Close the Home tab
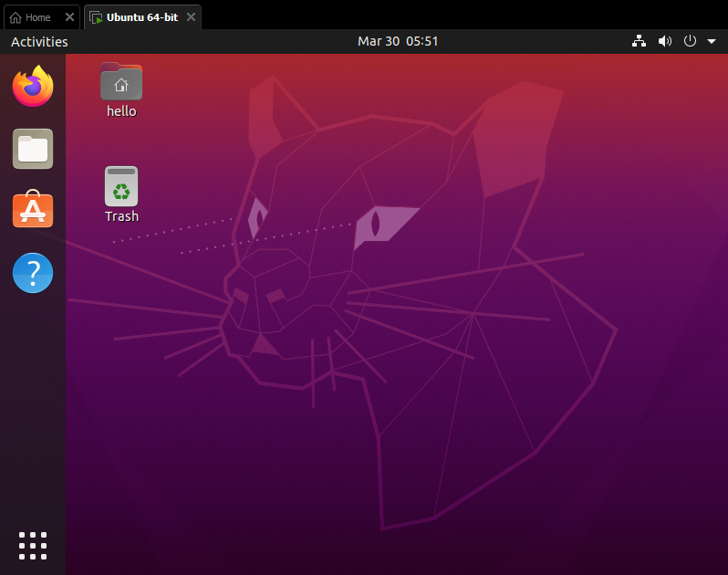728x575 pixels. (69, 17)
